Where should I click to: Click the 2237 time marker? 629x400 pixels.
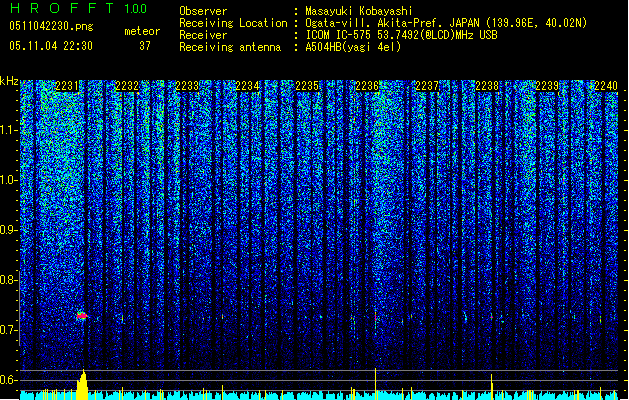[427, 86]
